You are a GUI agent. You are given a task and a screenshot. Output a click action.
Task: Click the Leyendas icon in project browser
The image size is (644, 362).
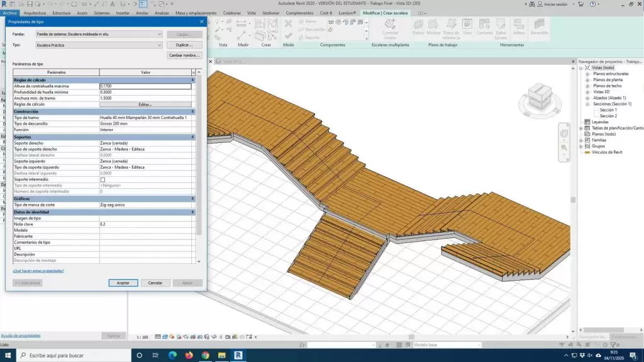point(587,122)
